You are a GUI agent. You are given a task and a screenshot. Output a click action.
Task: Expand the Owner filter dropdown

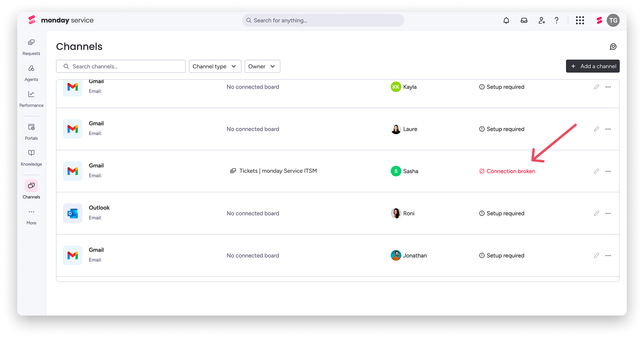[262, 66]
